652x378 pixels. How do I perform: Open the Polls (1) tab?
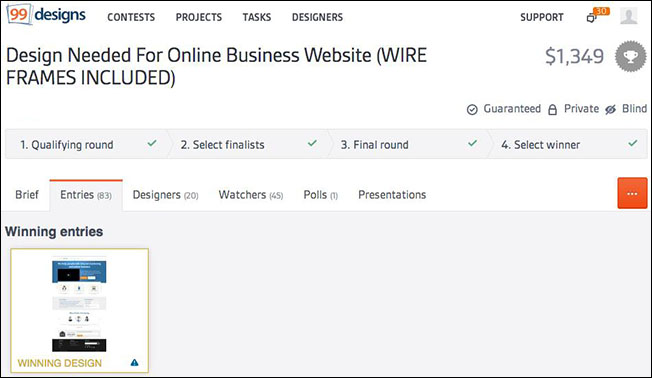321,195
